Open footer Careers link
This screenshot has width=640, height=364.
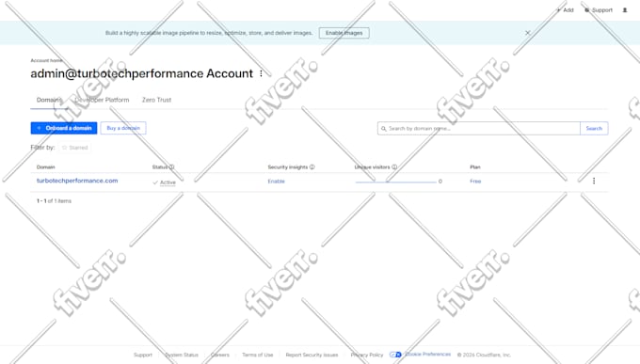(220, 355)
